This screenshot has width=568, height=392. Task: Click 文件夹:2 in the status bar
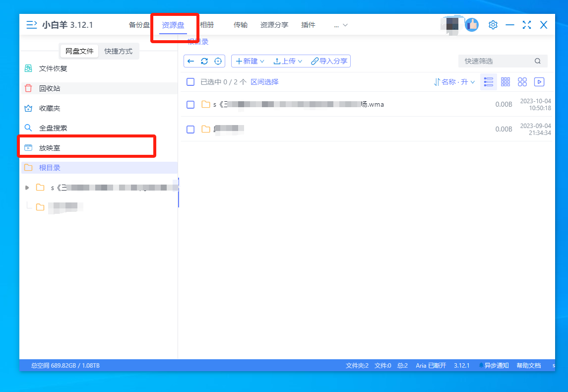coord(357,366)
